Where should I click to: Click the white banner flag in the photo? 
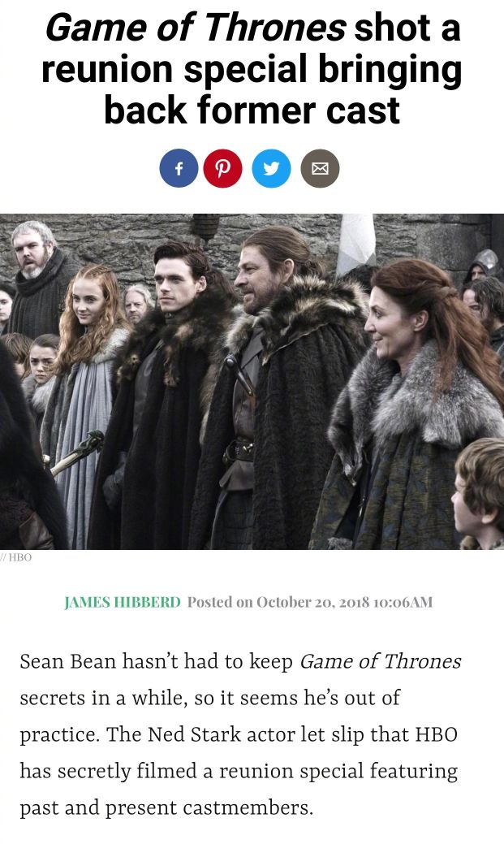(355, 241)
